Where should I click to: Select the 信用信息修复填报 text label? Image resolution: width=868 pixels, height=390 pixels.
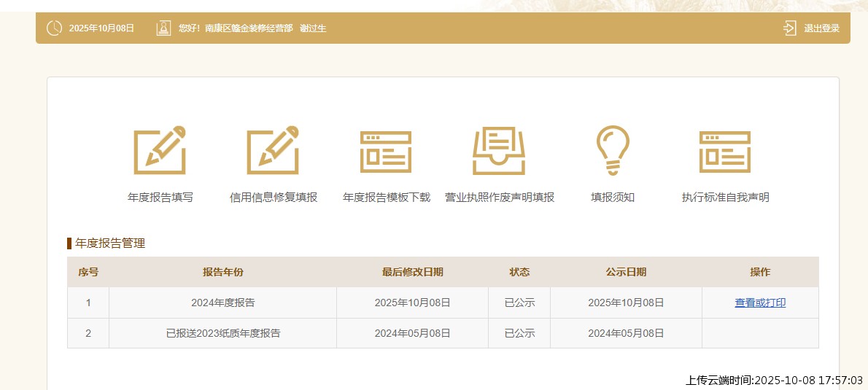274,198
